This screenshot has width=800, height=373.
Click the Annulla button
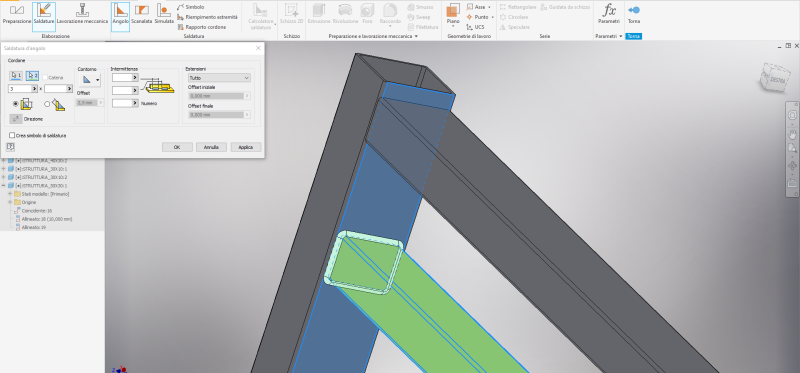[x=211, y=147]
